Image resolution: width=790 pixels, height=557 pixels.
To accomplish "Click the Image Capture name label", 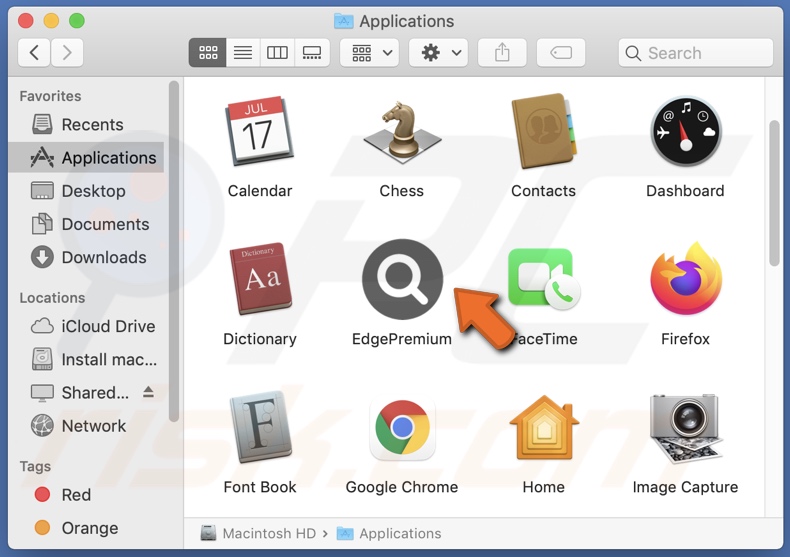I will tap(685, 487).
